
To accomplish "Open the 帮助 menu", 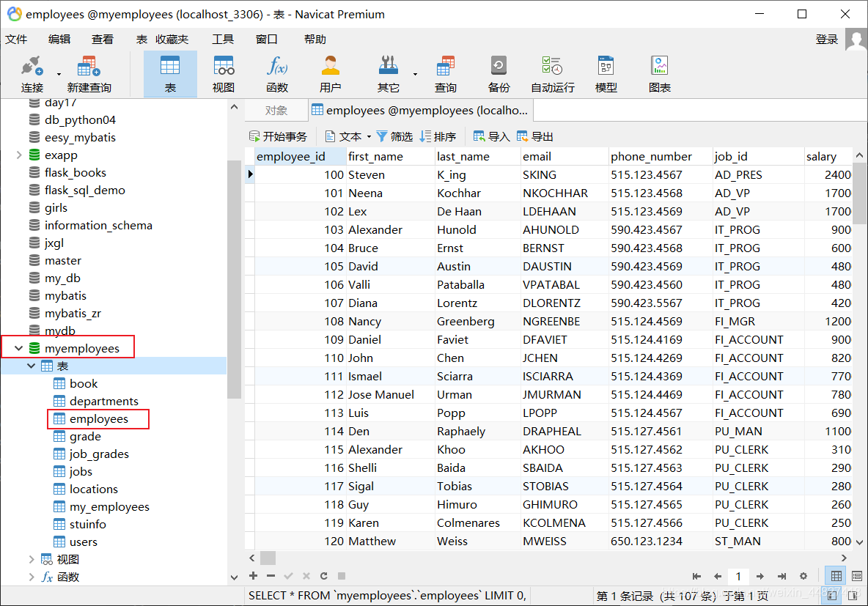I will pyautogui.click(x=315, y=40).
